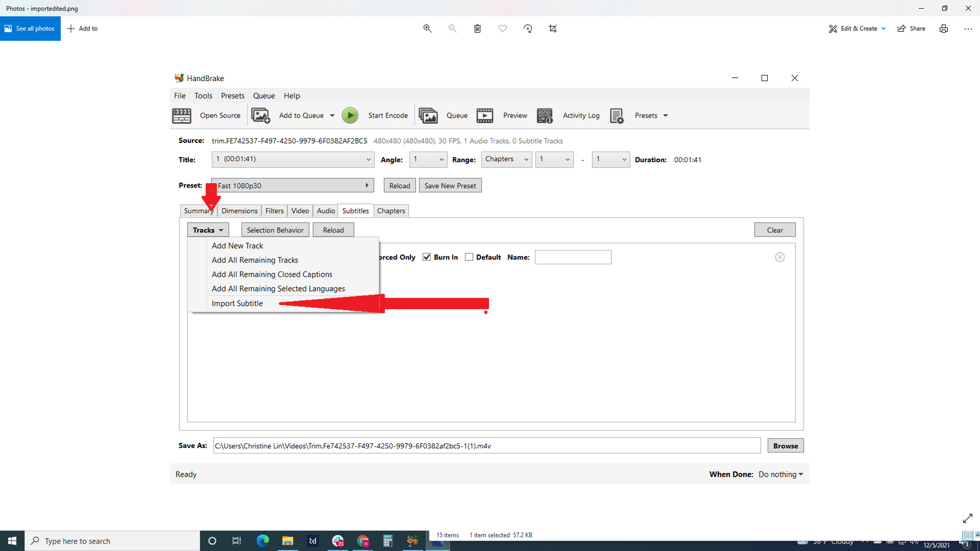The image size is (980, 551).
Task: Open the start chapter dropdown
Action: click(x=554, y=159)
